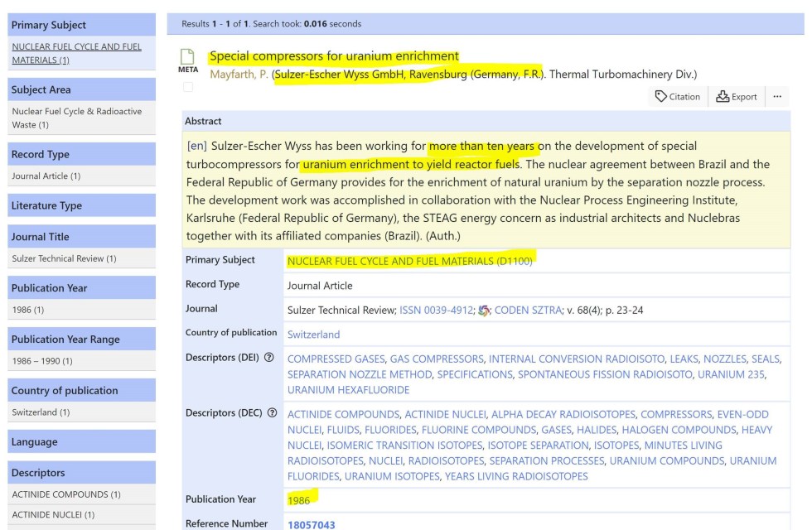Collapse the Descriptors facet header in sidebar
The width and height of the screenshot is (812, 530).
tap(81, 473)
